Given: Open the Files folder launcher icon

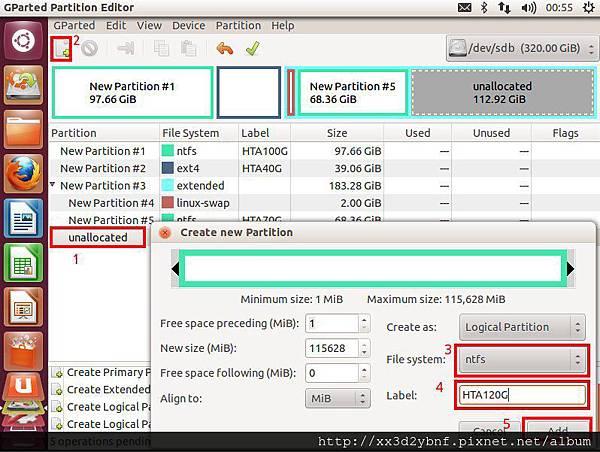Looking at the screenshot, I should (x=23, y=130).
